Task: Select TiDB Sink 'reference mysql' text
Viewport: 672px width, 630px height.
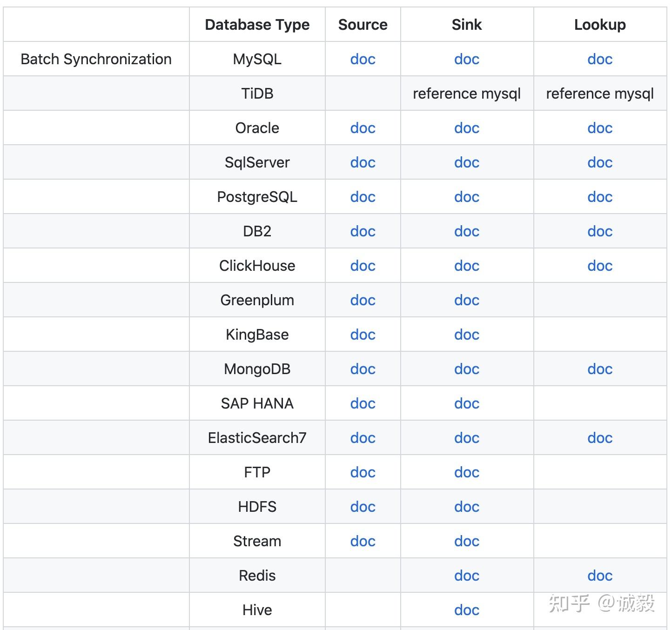Action: coord(467,94)
